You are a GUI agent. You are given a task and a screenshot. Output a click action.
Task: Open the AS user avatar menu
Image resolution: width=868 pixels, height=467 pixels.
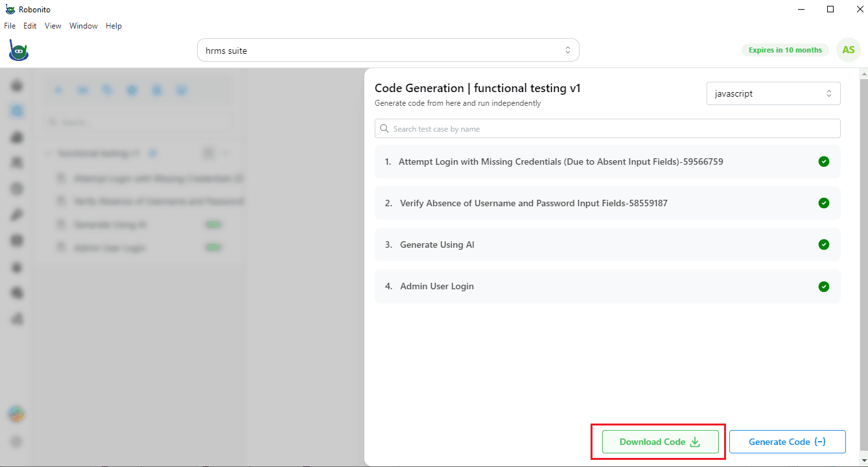tap(849, 50)
